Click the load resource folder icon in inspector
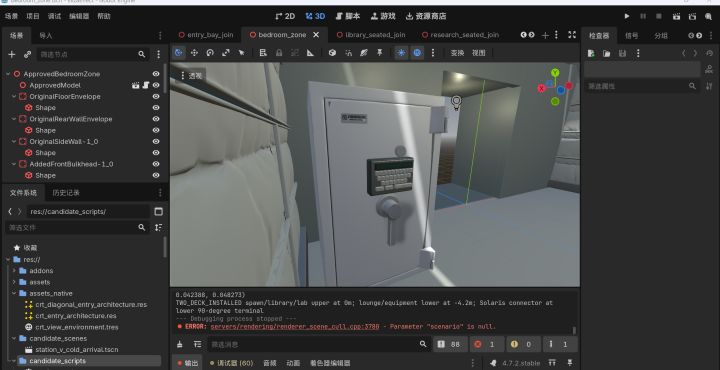This screenshot has height=370, width=720. point(607,53)
